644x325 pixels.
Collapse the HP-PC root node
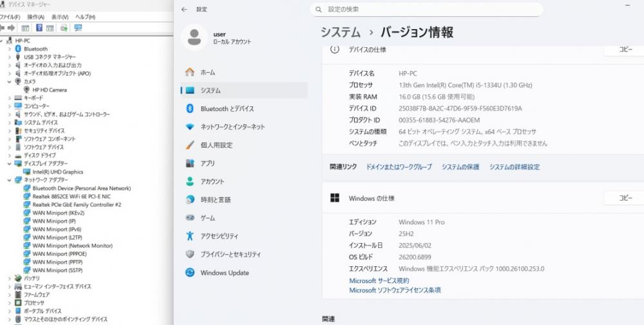click(x=2, y=41)
